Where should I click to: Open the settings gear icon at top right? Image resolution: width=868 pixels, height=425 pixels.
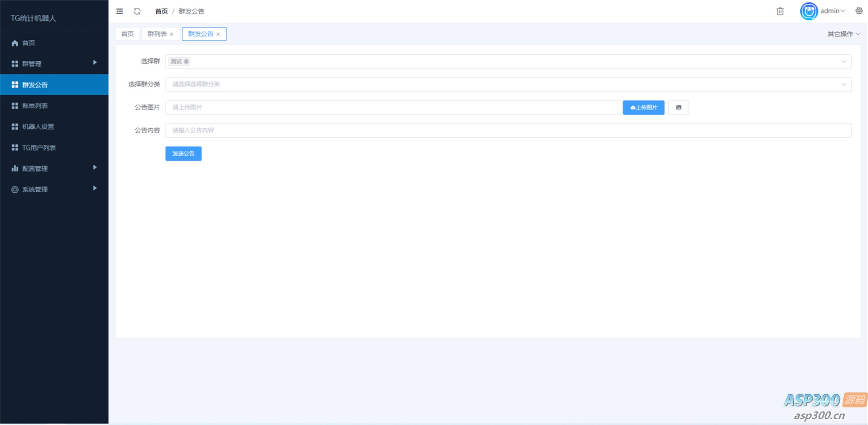point(859,11)
